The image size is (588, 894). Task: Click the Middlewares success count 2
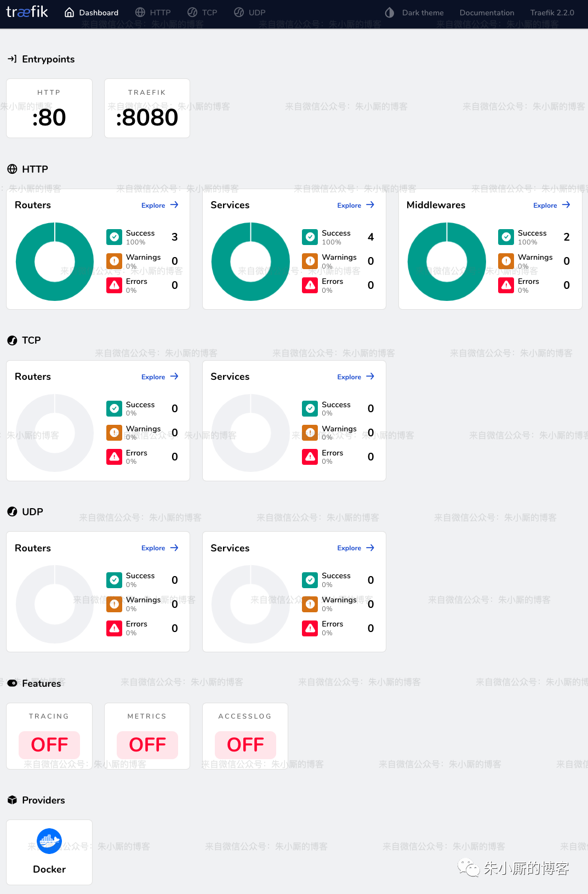[567, 237]
